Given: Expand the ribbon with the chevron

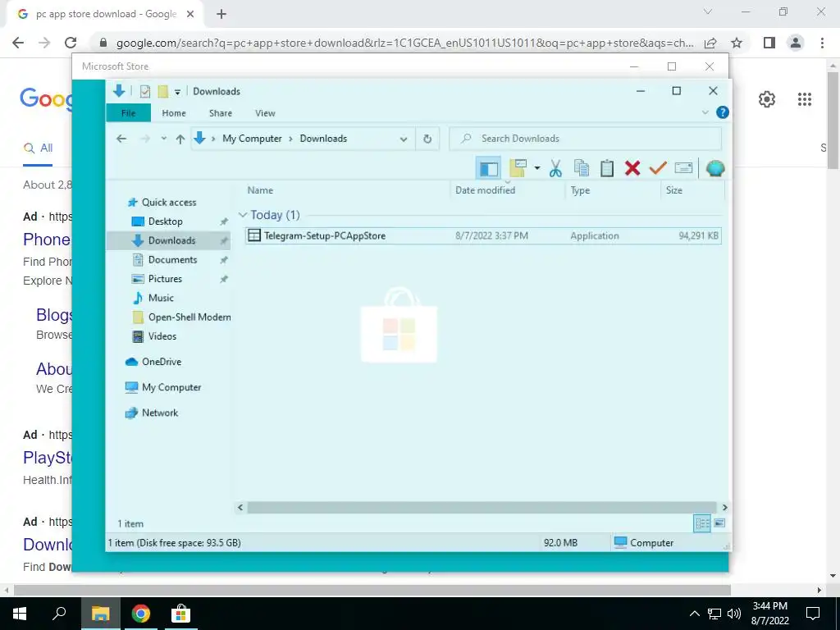Looking at the screenshot, I should point(705,112).
